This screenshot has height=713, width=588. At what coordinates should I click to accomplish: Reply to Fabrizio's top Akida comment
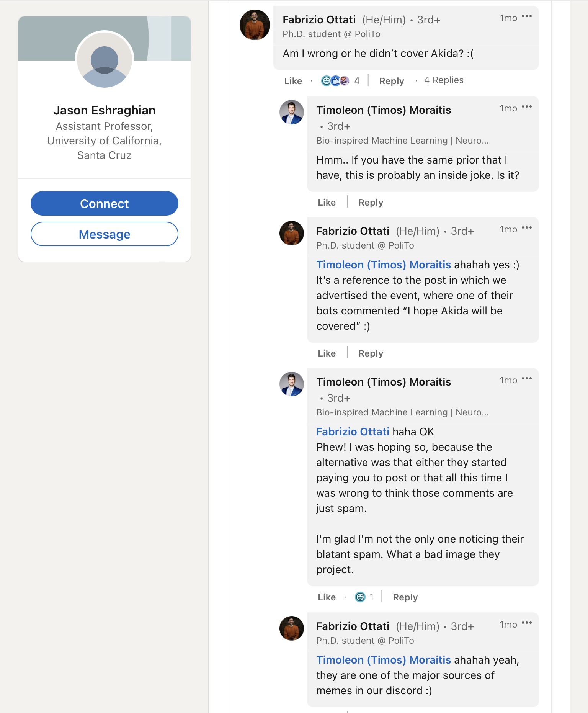[x=391, y=81]
